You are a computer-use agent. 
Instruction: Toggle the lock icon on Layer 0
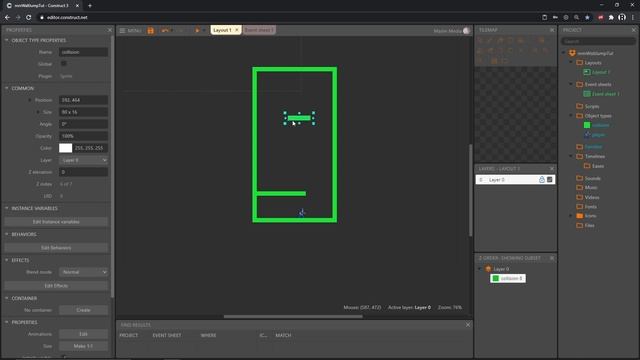tap(542, 180)
